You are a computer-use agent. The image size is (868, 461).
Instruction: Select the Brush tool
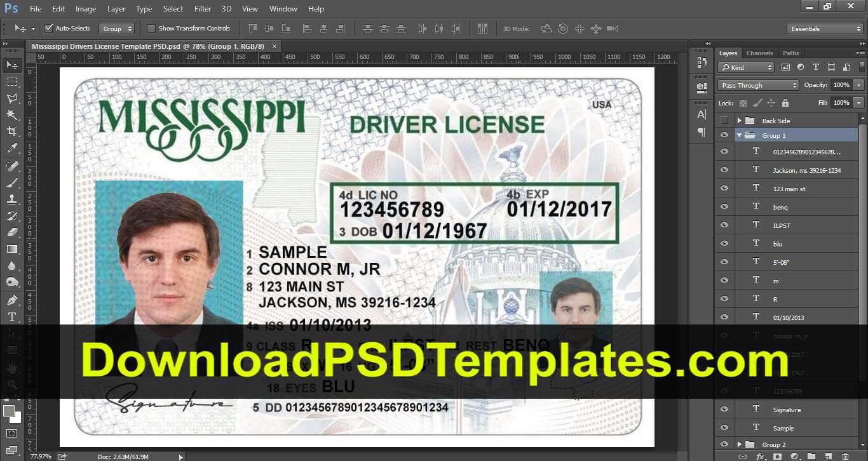tap(11, 182)
